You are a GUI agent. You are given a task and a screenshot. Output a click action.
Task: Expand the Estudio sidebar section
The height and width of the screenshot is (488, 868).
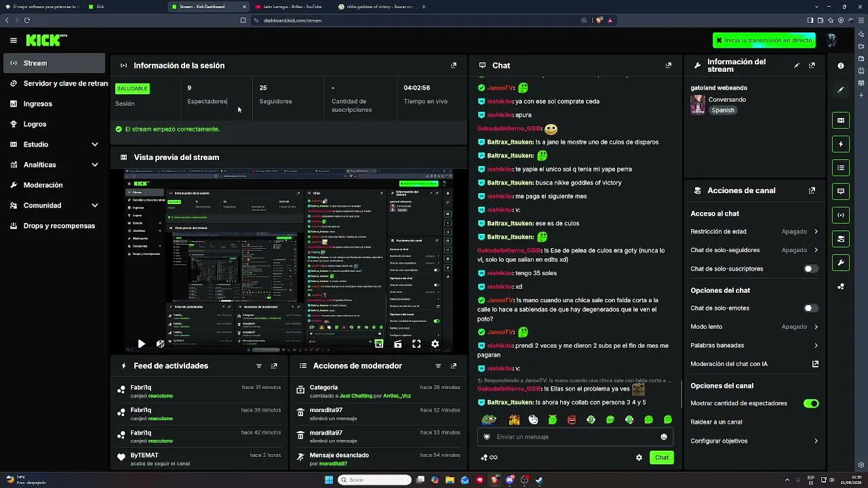click(54, 144)
